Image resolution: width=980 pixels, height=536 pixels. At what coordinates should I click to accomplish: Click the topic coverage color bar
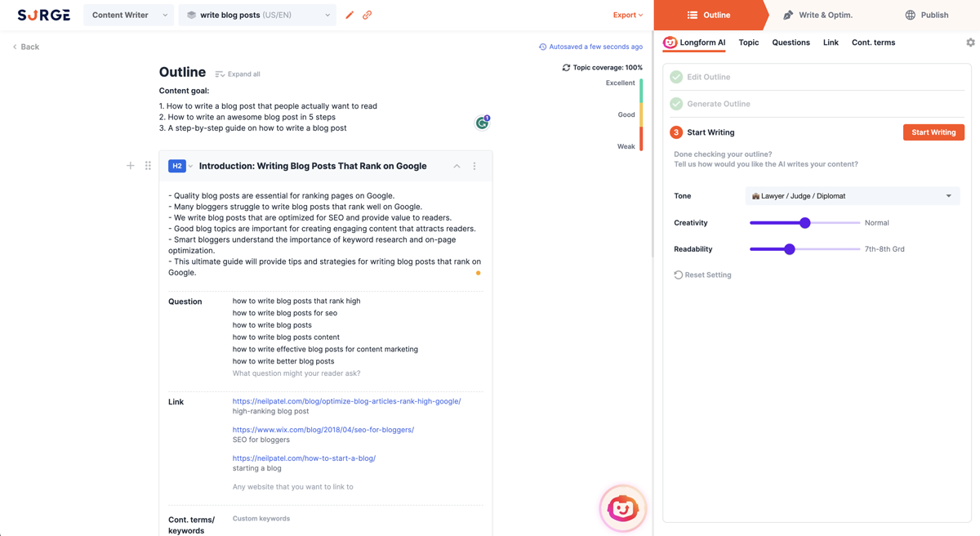click(641, 114)
